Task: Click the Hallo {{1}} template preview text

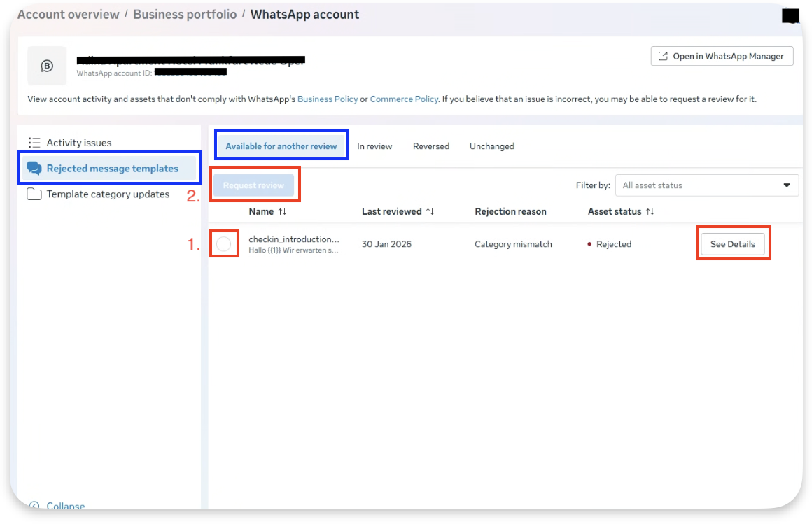Action: click(x=293, y=250)
